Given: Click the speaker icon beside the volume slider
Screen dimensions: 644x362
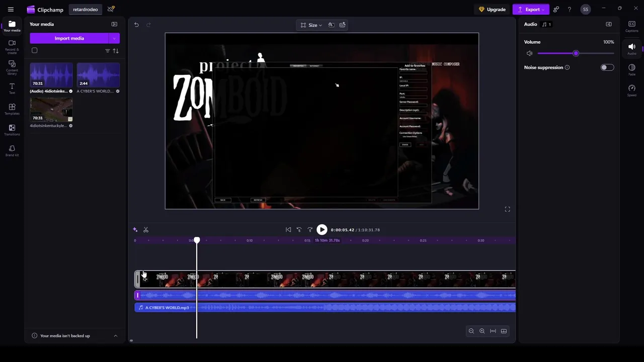Looking at the screenshot, I should click(529, 53).
